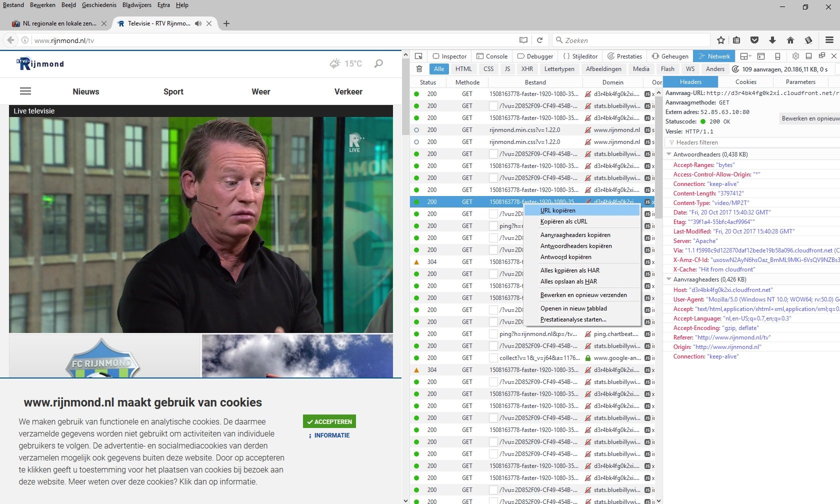Clear the network request list with trash icon

click(419, 69)
